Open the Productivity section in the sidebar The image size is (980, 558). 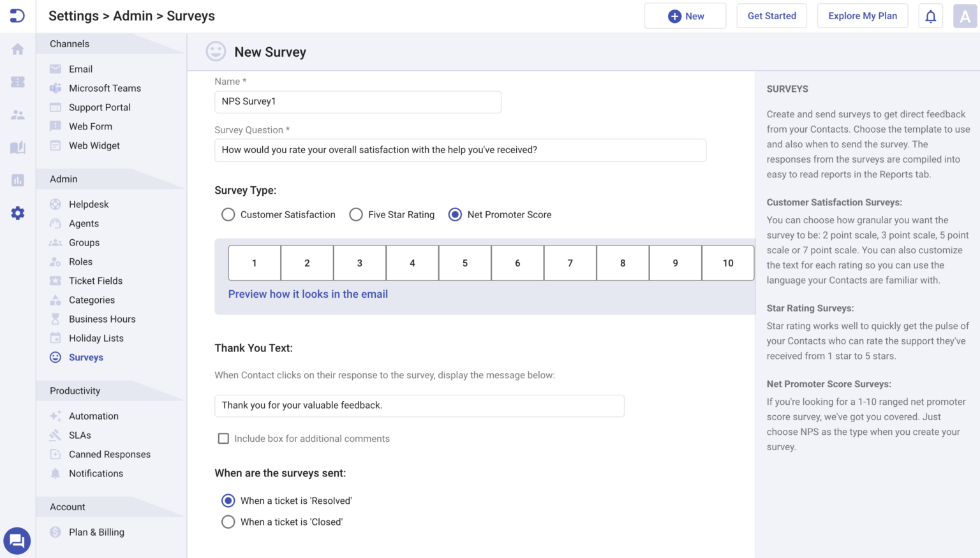click(75, 390)
